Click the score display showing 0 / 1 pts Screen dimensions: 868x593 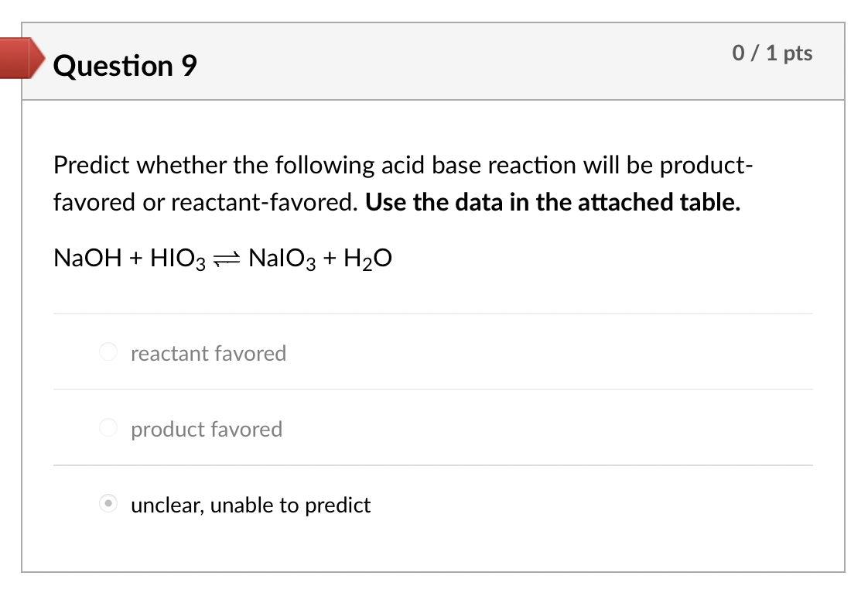[x=771, y=53]
